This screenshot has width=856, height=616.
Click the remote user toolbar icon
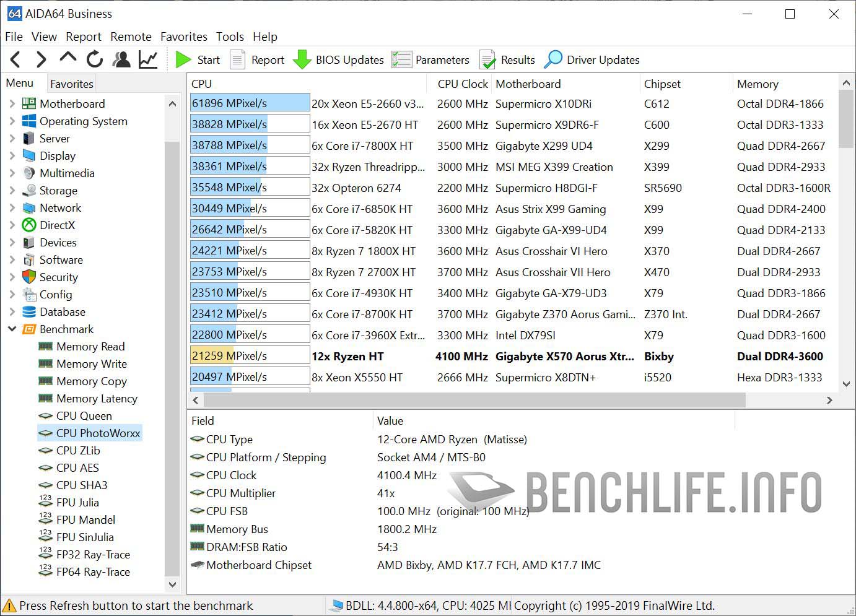pos(121,59)
